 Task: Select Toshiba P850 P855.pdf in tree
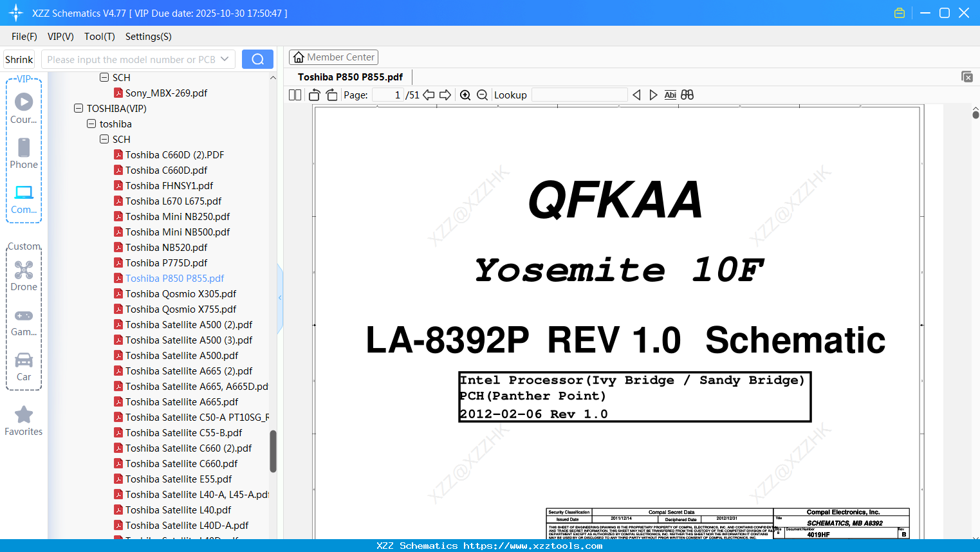[174, 279]
